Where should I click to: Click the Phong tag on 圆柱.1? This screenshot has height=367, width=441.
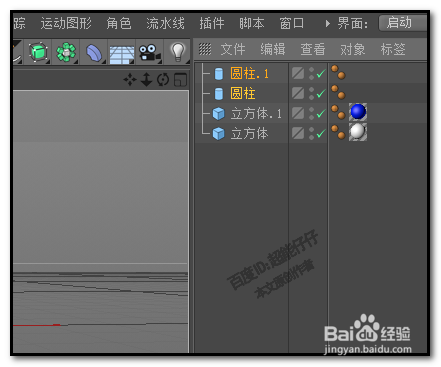(338, 72)
